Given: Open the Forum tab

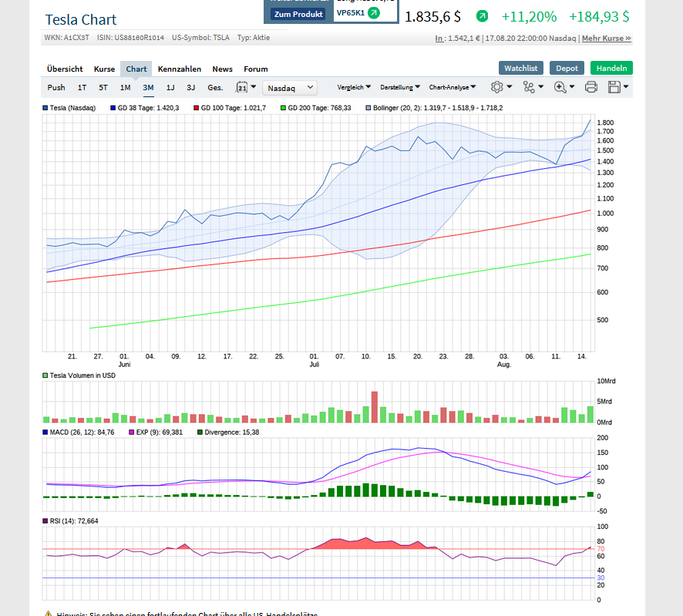Looking at the screenshot, I should [x=256, y=69].
